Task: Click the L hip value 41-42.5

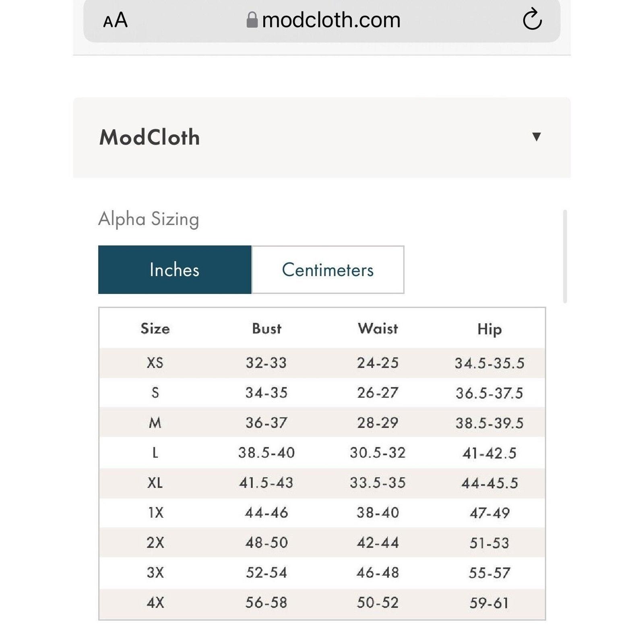Action: (489, 453)
